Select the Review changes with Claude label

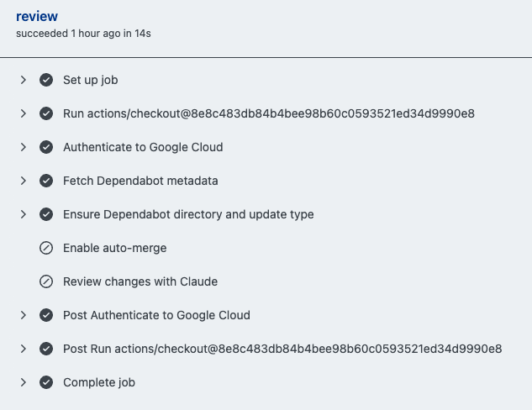tap(140, 281)
